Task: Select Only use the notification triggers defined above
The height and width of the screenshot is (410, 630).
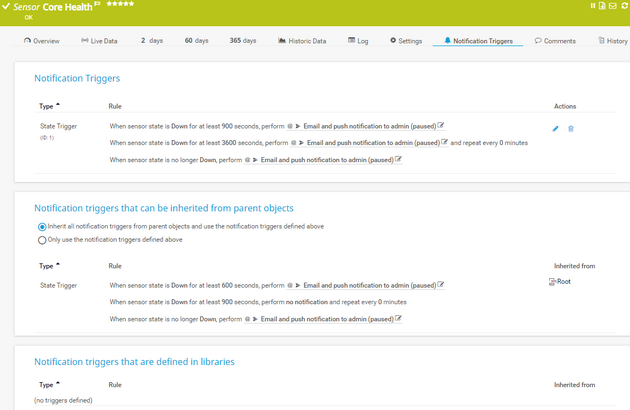Action: tap(42, 240)
